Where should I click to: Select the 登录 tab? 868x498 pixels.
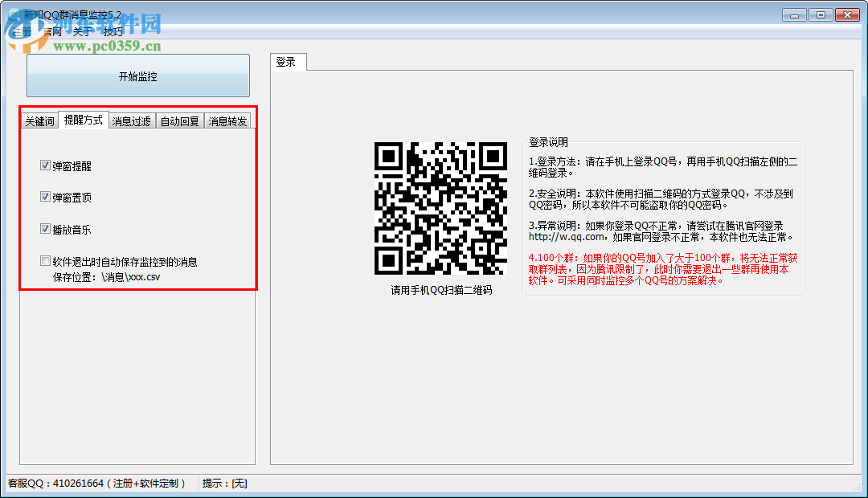pyautogui.click(x=288, y=61)
